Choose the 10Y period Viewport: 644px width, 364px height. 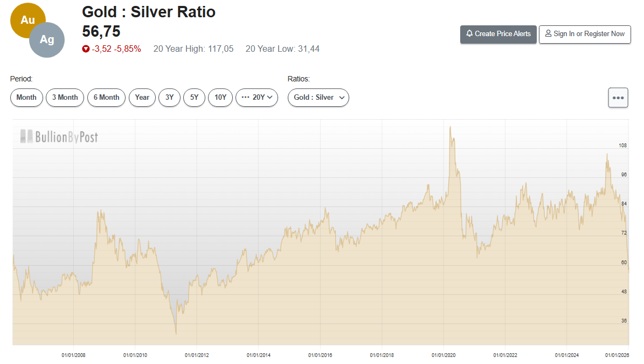(x=220, y=98)
